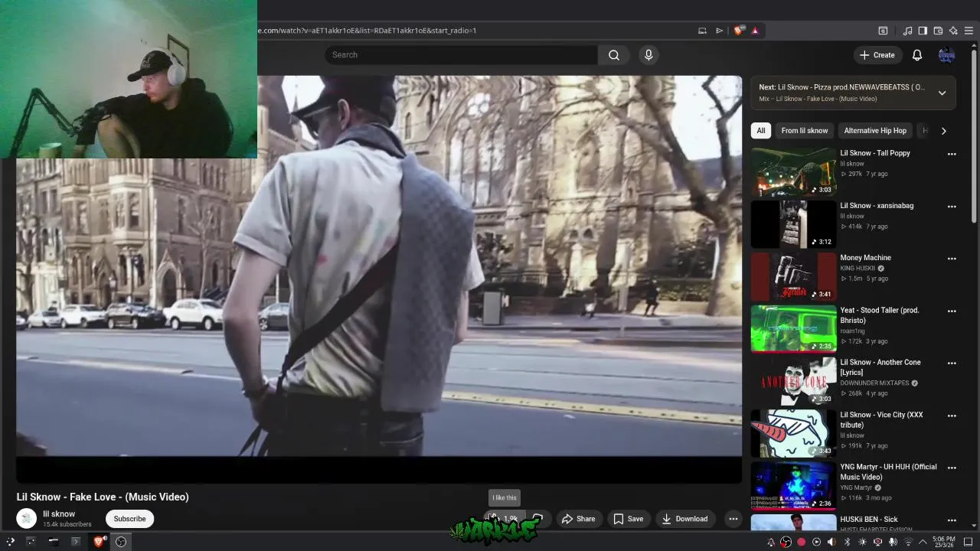
Task: Click the Lil Sknow - xansinabag title
Action: [877, 206]
